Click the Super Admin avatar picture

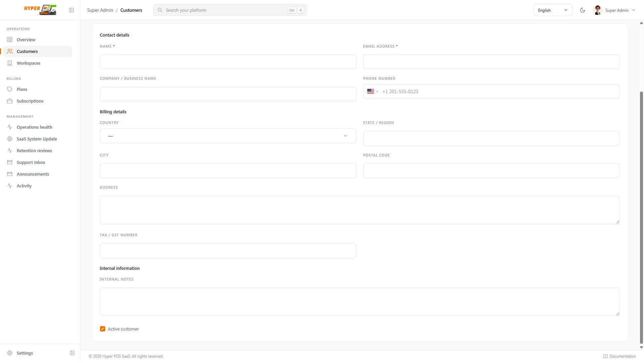(x=597, y=10)
